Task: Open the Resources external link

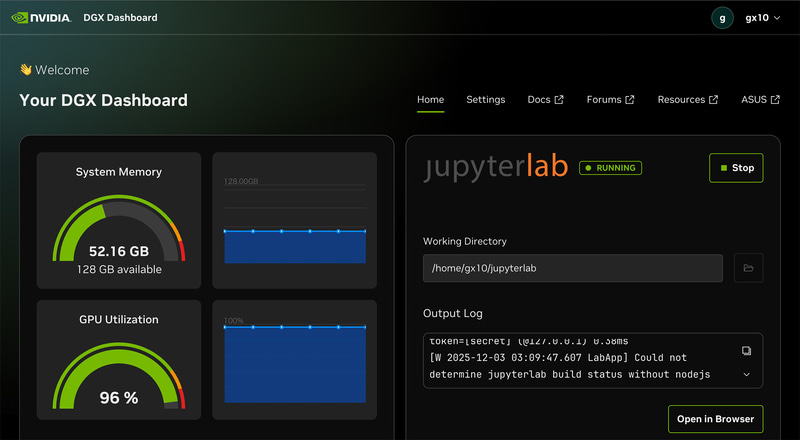Action: click(x=688, y=100)
